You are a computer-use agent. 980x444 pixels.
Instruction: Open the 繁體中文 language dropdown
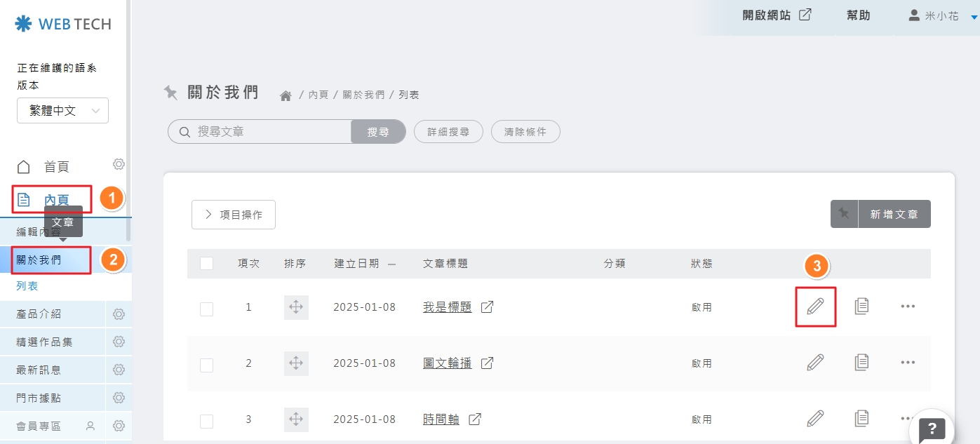click(62, 111)
